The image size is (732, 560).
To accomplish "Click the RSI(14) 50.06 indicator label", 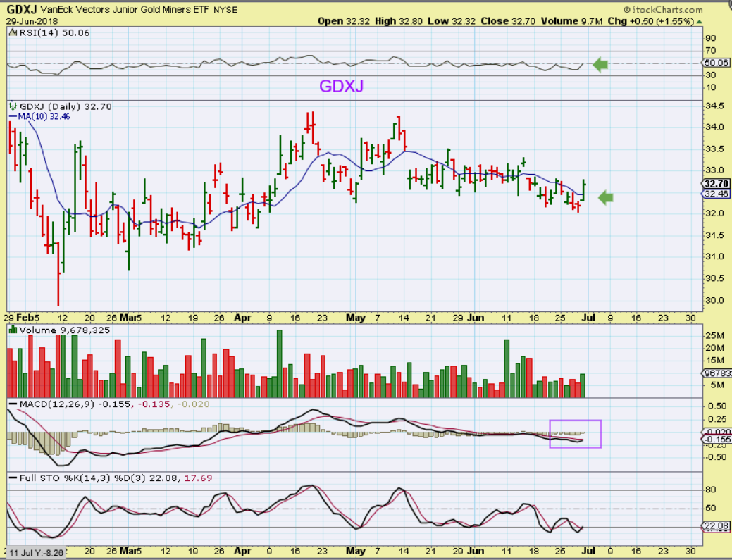I will point(55,32).
